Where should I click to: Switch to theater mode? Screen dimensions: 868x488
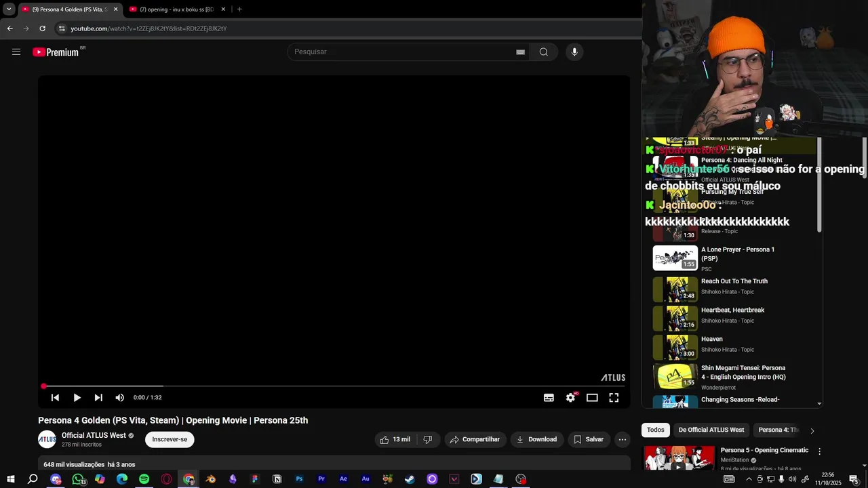click(x=592, y=398)
